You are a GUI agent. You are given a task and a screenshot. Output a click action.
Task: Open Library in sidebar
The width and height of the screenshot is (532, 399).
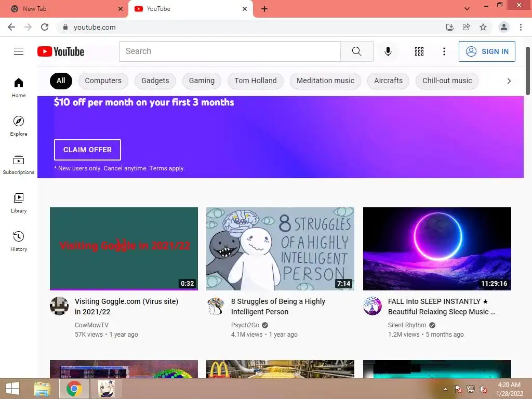pos(19,203)
